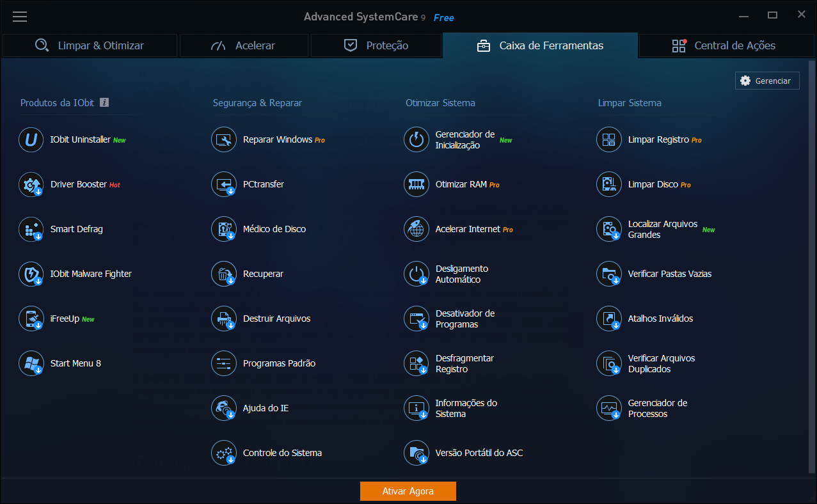Open the Central de Ações tab

(727, 45)
